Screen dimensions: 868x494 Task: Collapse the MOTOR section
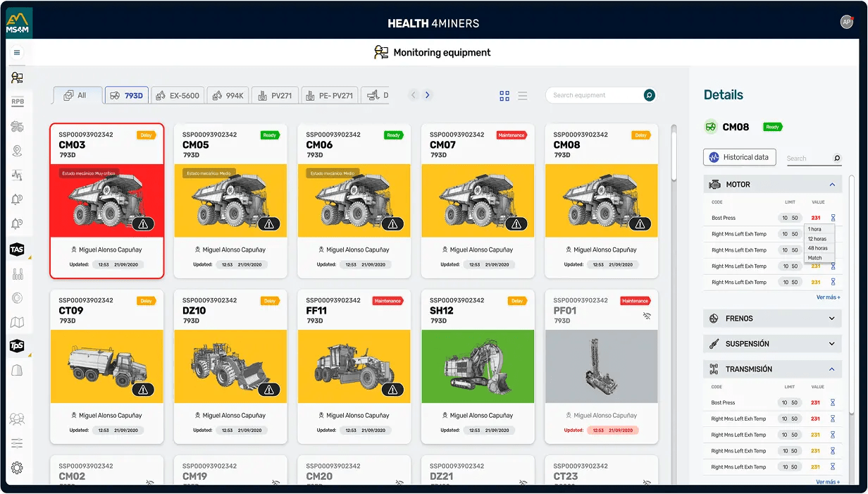coord(832,185)
